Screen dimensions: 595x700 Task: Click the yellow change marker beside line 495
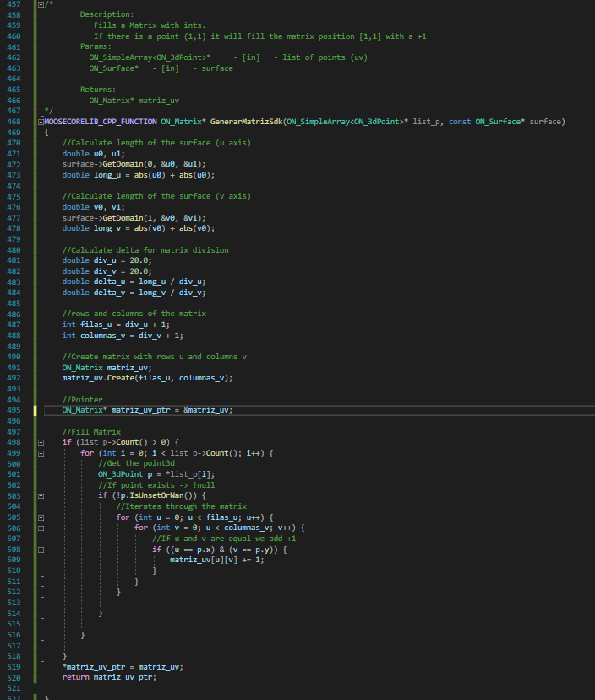coord(35,410)
